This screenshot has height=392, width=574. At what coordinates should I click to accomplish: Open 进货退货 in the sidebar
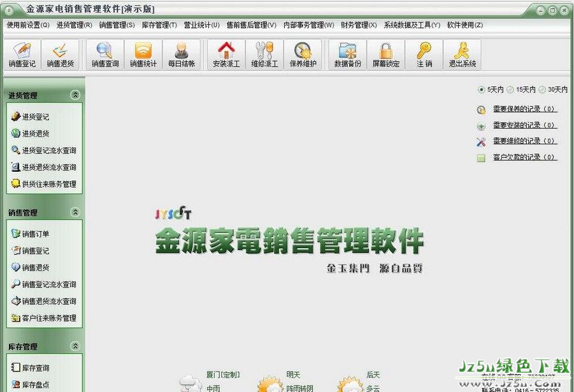point(30,134)
